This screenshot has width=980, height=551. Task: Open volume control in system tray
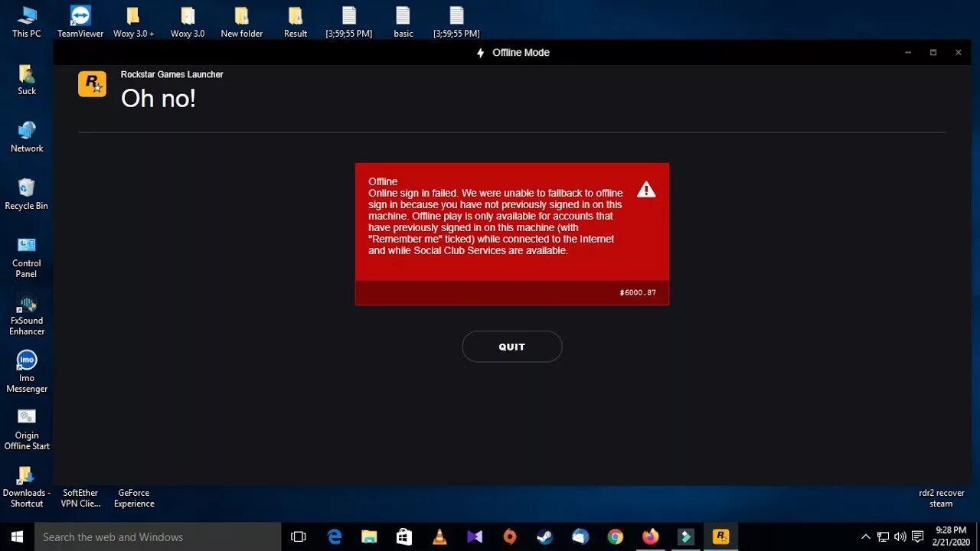click(900, 536)
